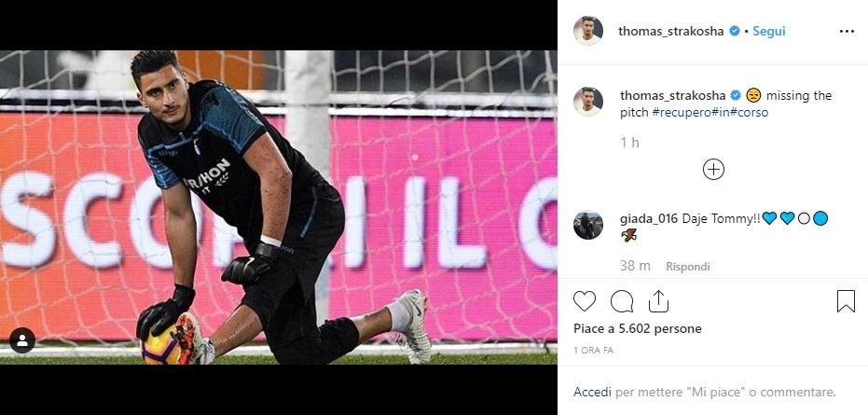Reply to giada_016 with Rispondi
The height and width of the screenshot is (415, 868).
point(687,267)
